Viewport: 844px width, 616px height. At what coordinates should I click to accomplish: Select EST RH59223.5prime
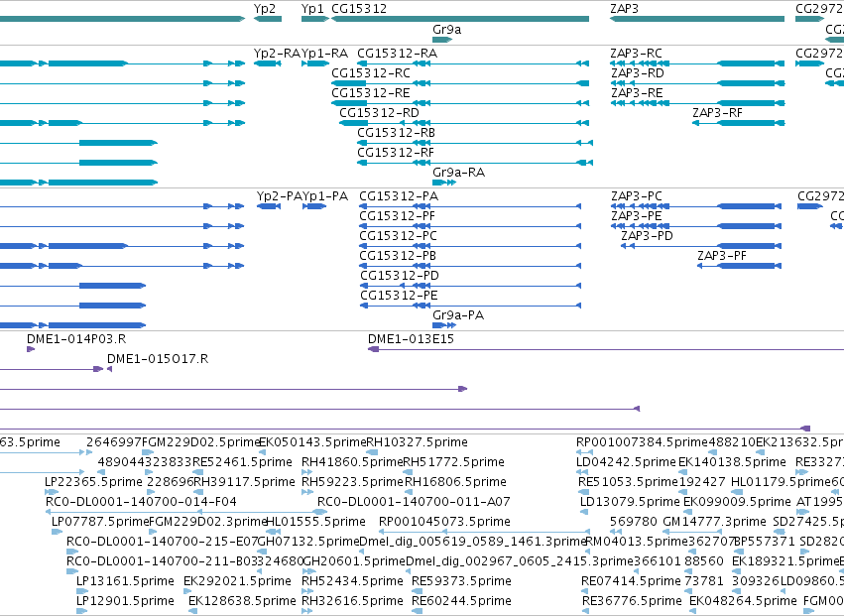click(306, 492)
